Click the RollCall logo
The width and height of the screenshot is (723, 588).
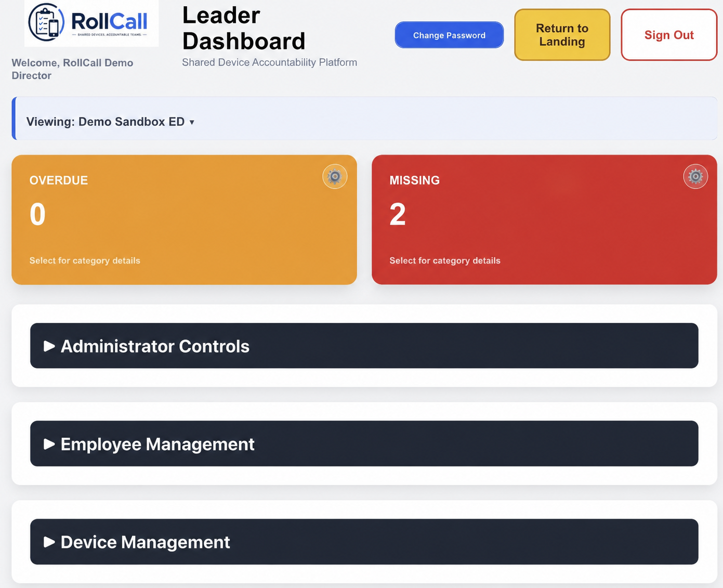pyautogui.click(x=91, y=23)
